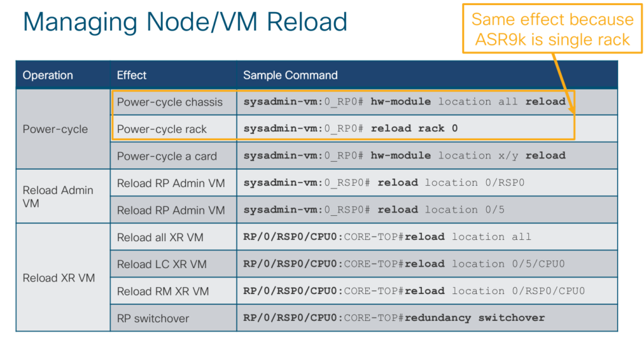Click the 'Power-cycle a card' effect cell
The image size is (644, 338).
click(x=167, y=156)
